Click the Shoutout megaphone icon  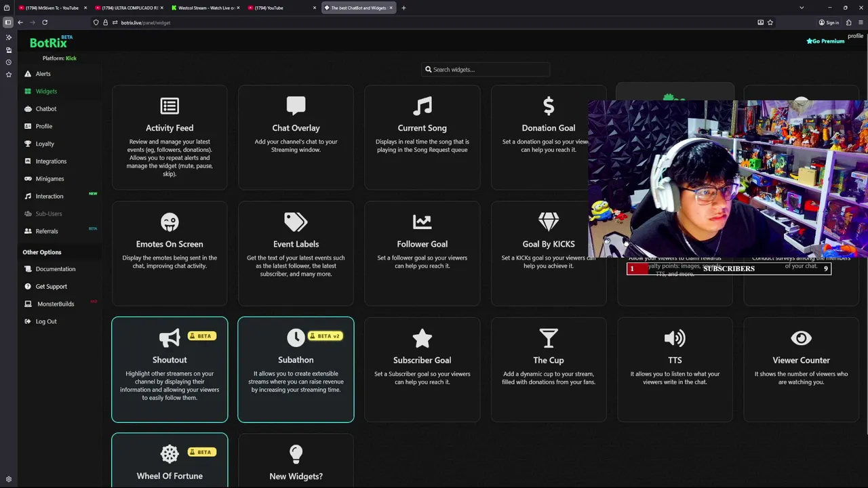[170, 338]
